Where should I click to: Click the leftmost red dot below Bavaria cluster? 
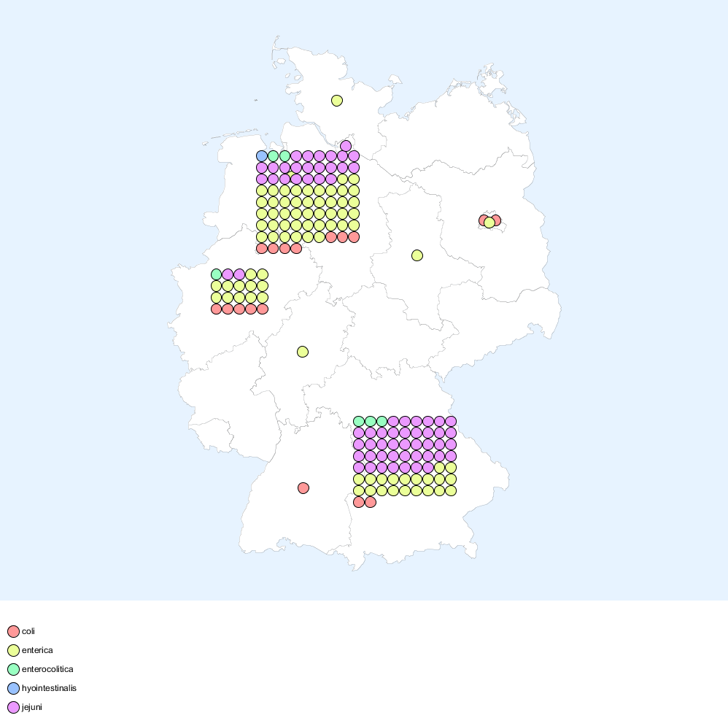[359, 502]
